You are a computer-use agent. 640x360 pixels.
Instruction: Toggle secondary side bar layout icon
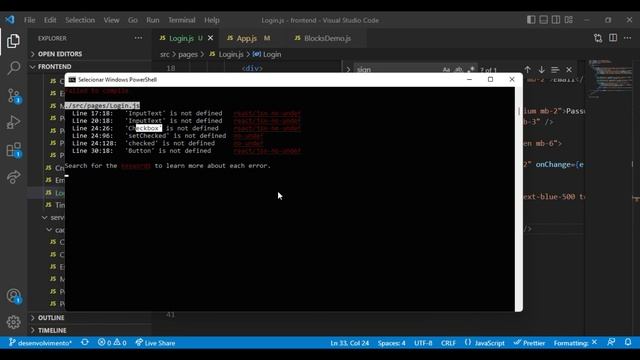point(556,20)
